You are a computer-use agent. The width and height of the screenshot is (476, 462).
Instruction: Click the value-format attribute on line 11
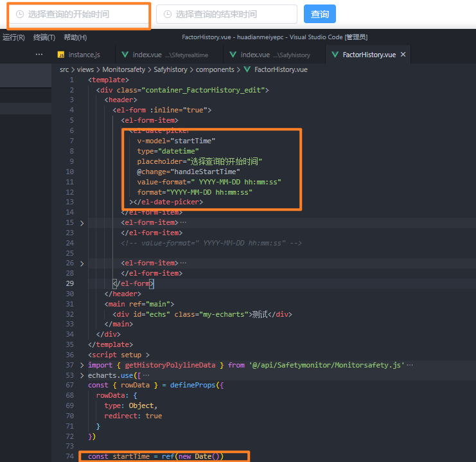coord(209,182)
